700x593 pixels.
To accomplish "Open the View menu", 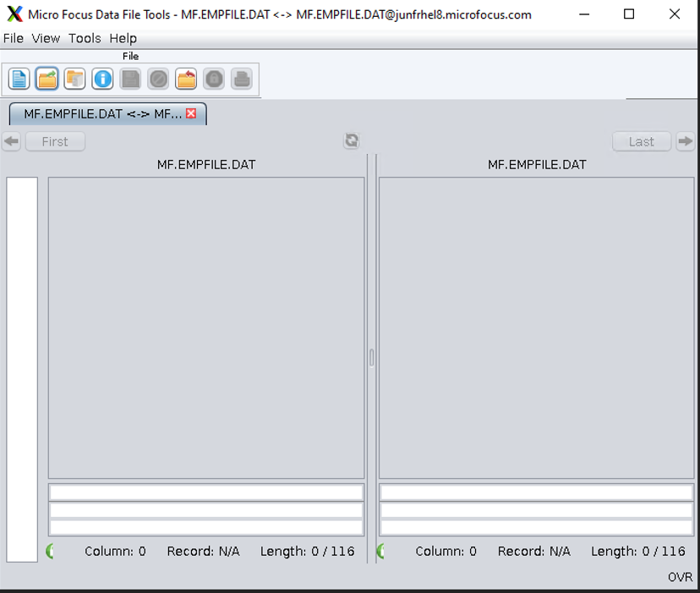I will coord(46,38).
